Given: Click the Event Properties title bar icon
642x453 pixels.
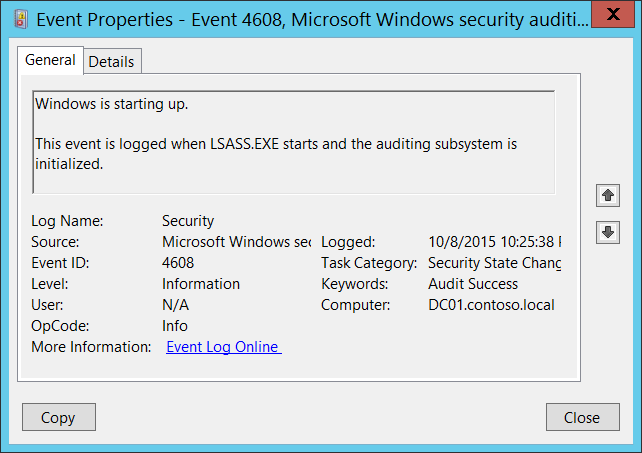Looking at the screenshot, I should [18, 18].
